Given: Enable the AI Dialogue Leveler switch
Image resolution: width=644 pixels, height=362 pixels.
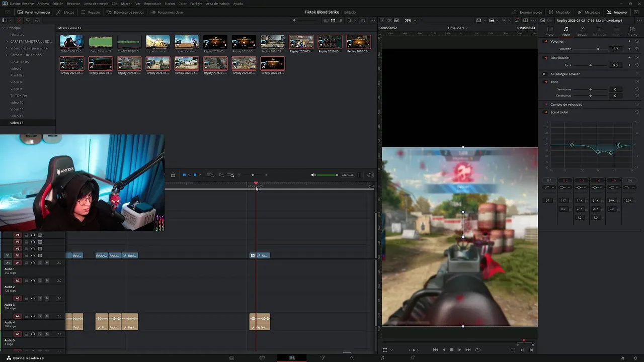Looking at the screenshot, I should click(x=544, y=74).
